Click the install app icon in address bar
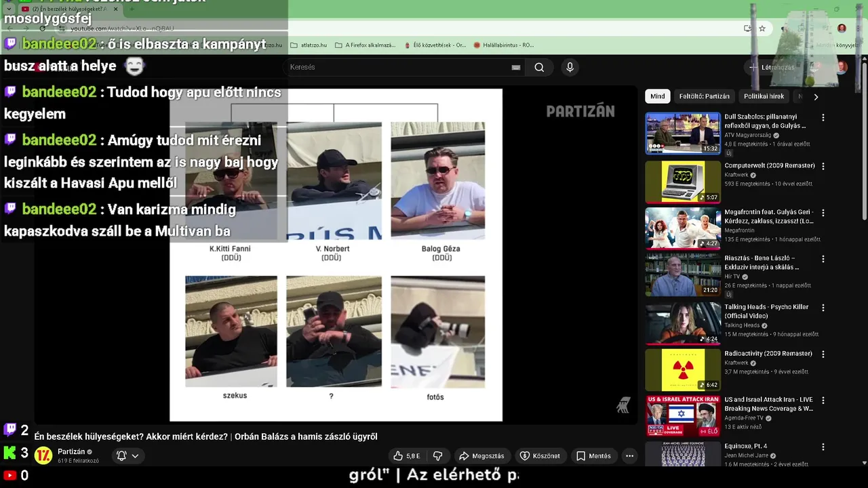 click(x=747, y=28)
